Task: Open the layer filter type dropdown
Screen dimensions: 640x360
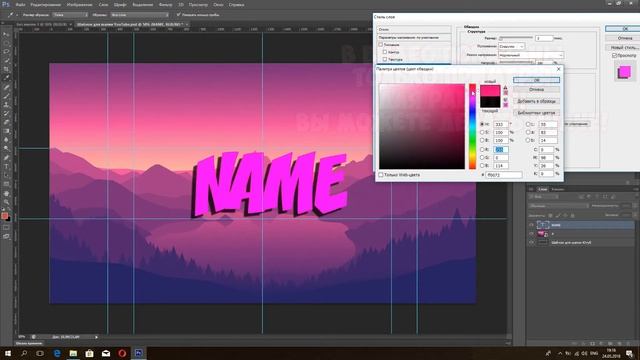Action: point(544,197)
